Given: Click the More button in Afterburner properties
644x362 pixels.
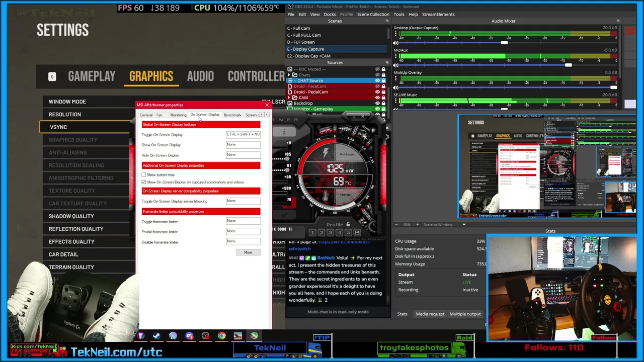Looking at the screenshot, I should click(x=248, y=252).
